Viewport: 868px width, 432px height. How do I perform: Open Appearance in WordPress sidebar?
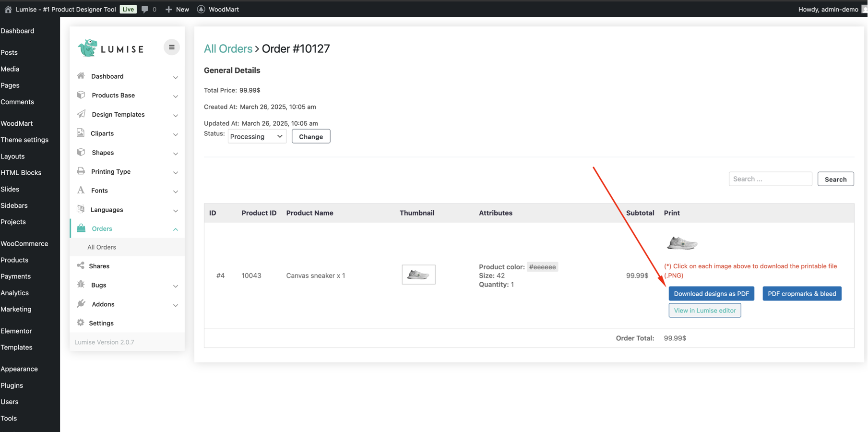pos(19,369)
